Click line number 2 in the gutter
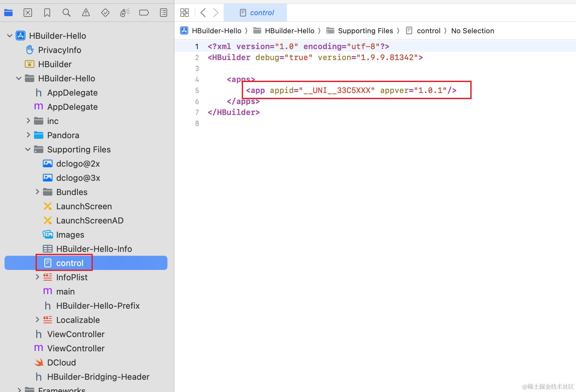The image size is (576, 392). click(x=197, y=57)
